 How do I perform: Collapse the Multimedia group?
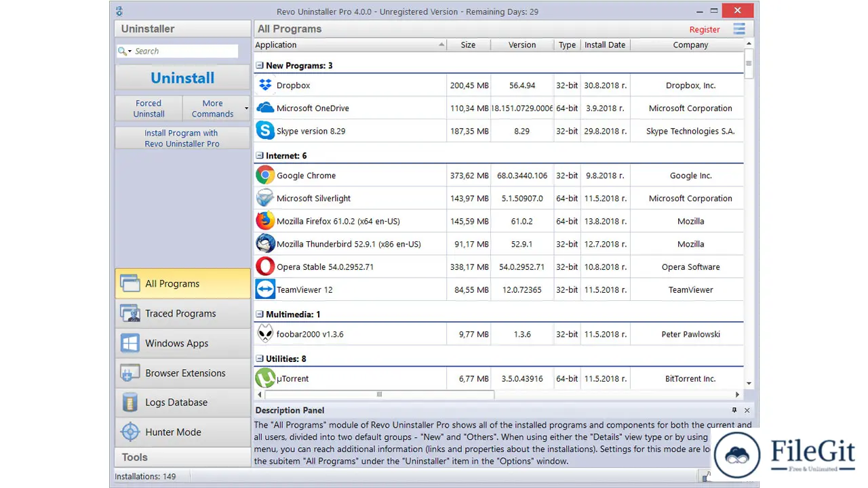pos(259,314)
